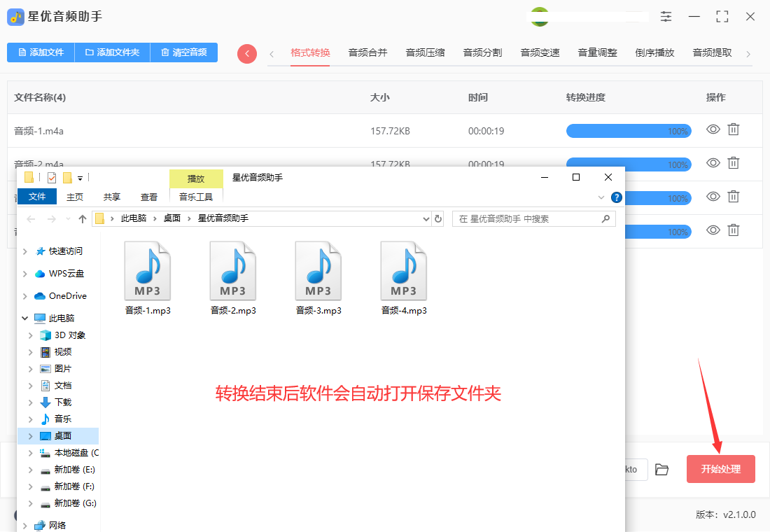Toggle fullscreen icon in 星优音频助手 title bar
Viewport: 770px width, 532px height.
722,17
